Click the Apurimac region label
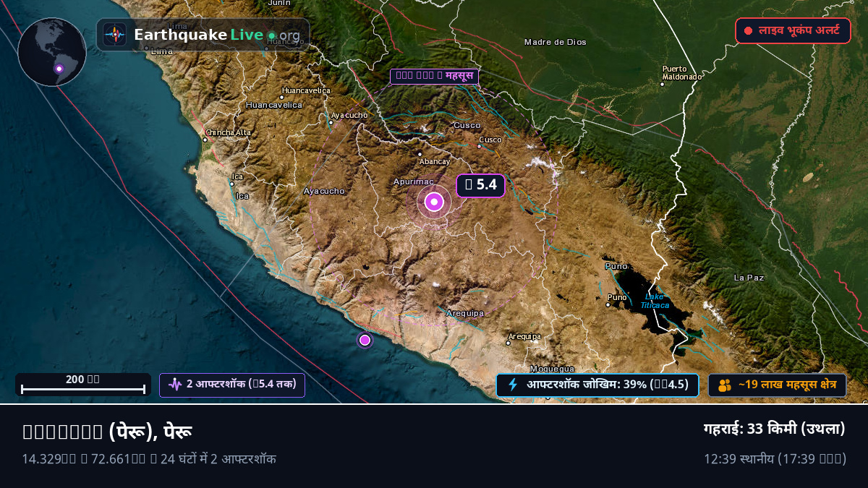The width and height of the screenshot is (868, 488). point(413,181)
